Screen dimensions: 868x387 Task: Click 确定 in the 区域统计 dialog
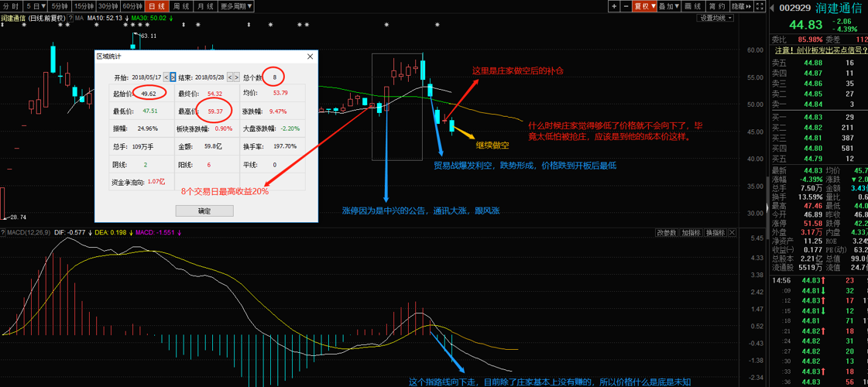click(204, 211)
